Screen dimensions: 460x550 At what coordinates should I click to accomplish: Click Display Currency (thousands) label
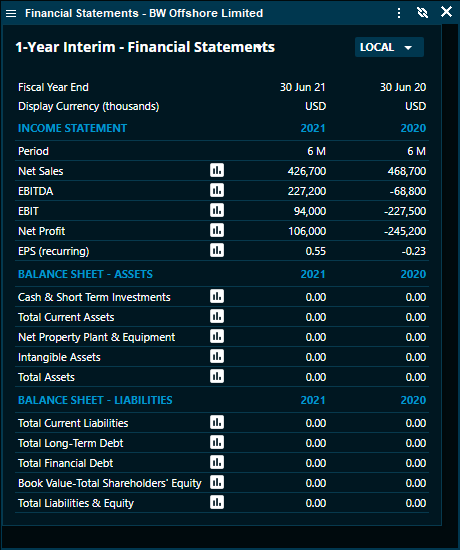[88, 106]
